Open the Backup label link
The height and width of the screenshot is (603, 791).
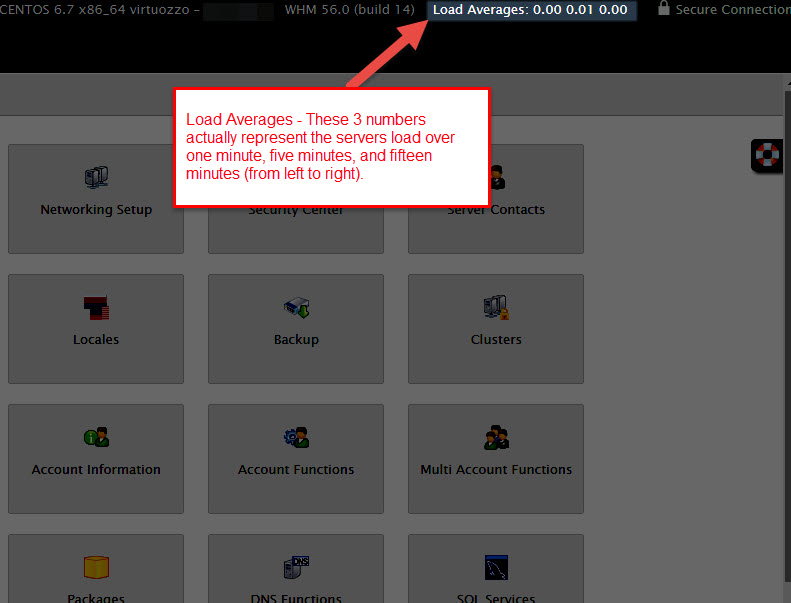coord(296,340)
